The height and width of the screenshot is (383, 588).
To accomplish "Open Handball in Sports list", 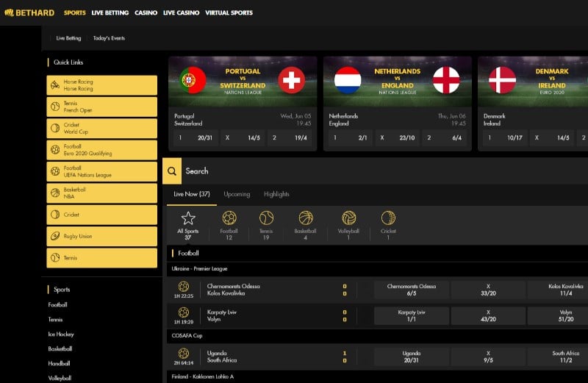I will pyautogui.click(x=60, y=363).
